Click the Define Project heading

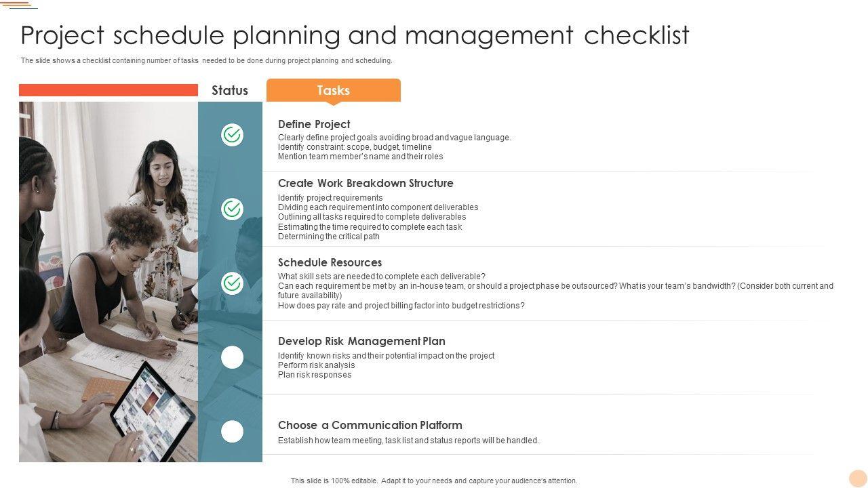[x=314, y=124]
